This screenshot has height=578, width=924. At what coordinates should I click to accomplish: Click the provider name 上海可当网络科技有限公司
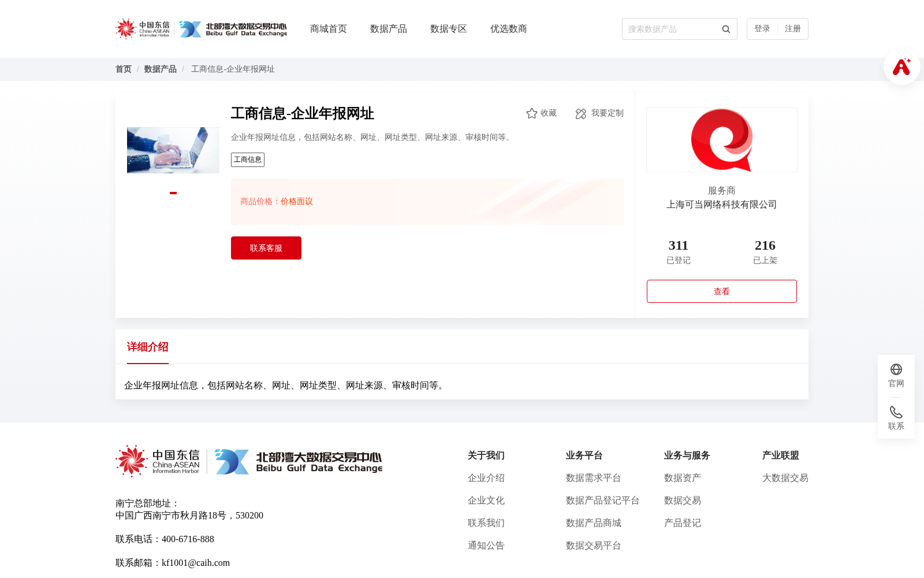click(722, 205)
